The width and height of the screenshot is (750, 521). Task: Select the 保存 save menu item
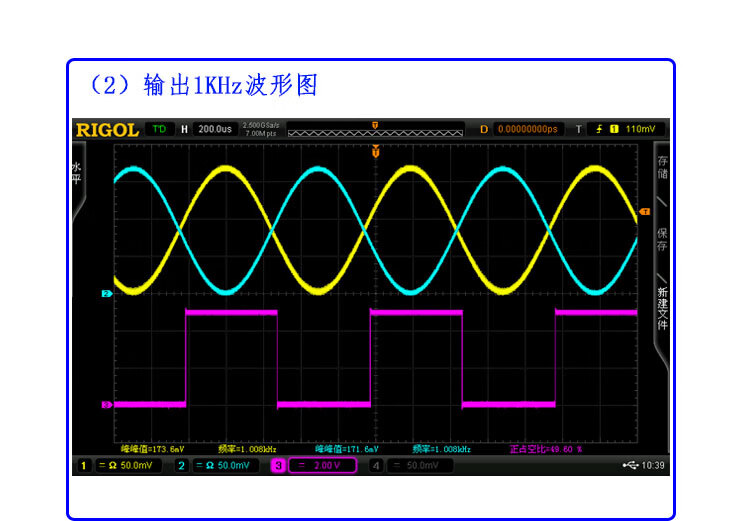pyautogui.click(x=661, y=238)
